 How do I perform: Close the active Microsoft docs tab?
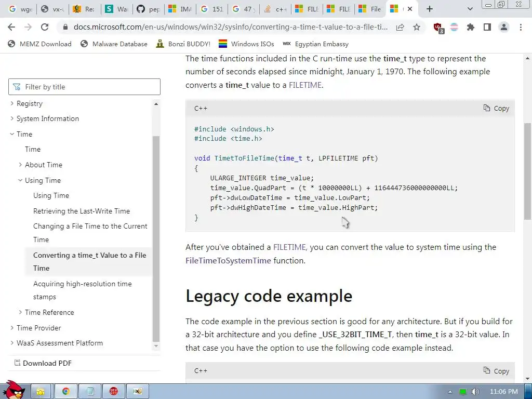tap(410, 9)
